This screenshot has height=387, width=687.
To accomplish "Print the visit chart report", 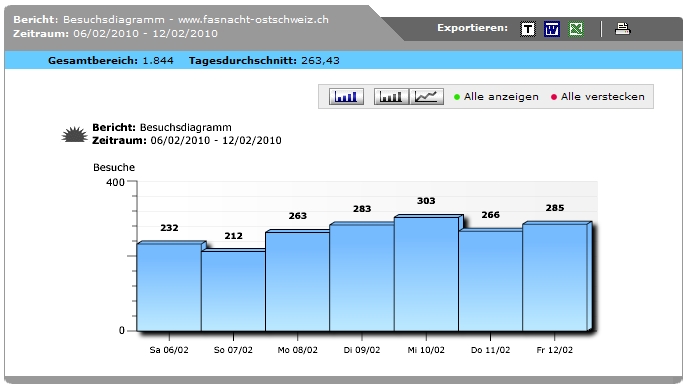I will pos(622,29).
